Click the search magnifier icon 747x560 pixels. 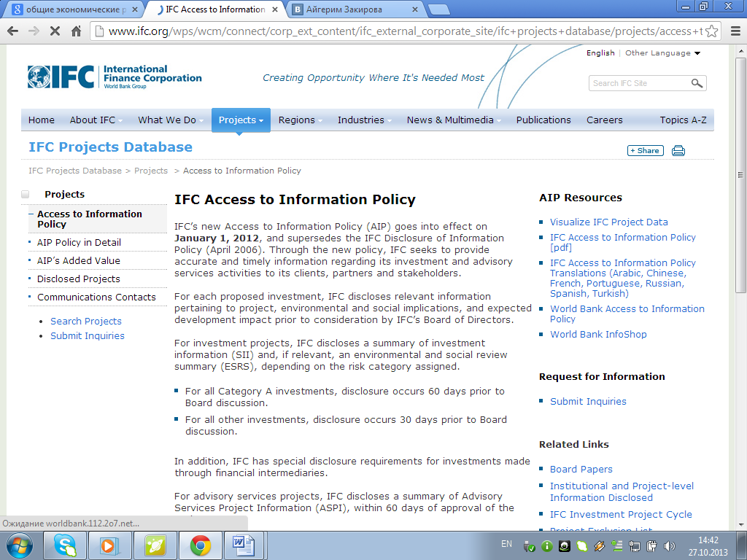[697, 83]
